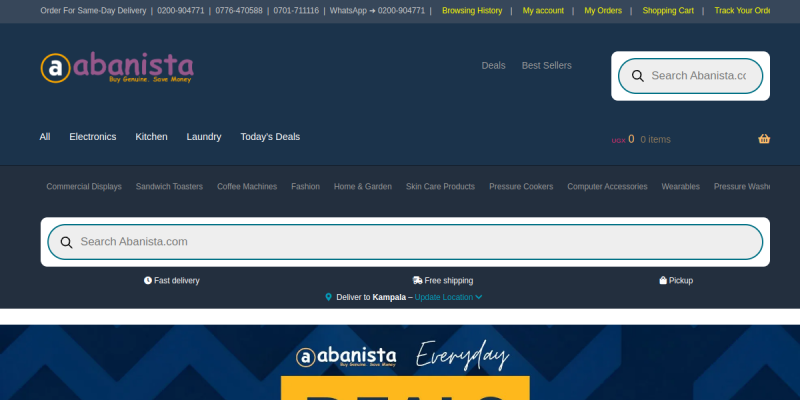The width and height of the screenshot is (800, 400).
Task: Click the Pickup text
Action: click(681, 281)
